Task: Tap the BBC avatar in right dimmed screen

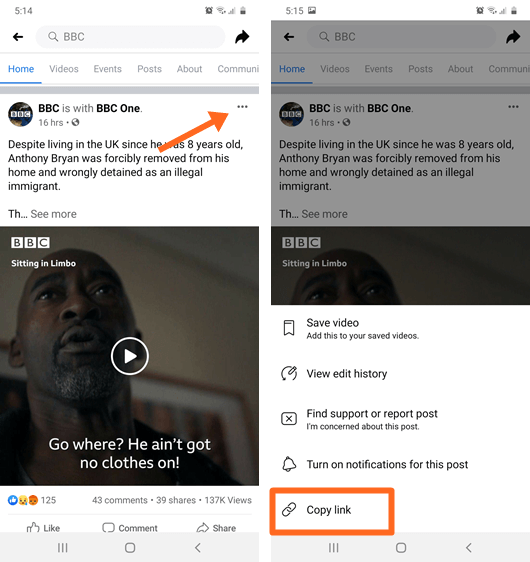Action: [291, 114]
